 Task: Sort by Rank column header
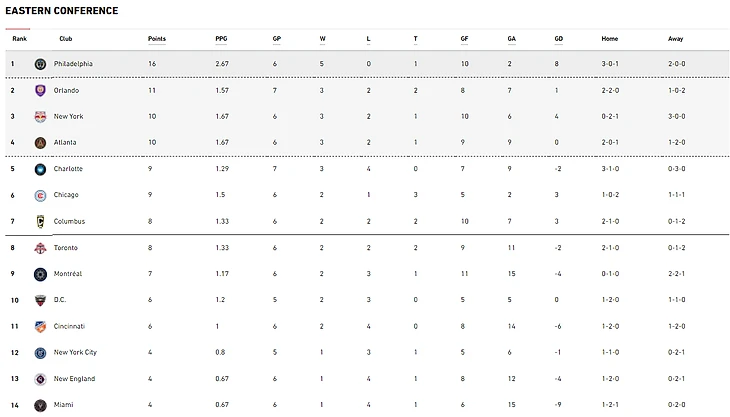click(19, 39)
